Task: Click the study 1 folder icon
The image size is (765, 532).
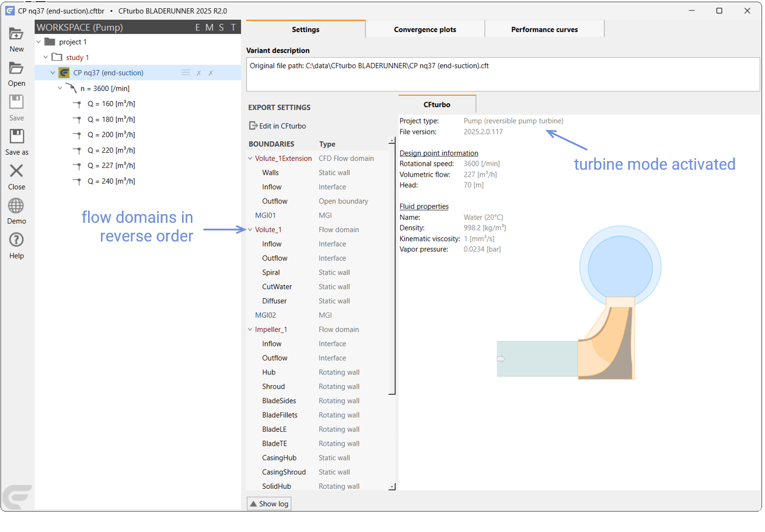Action: pyautogui.click(x=57, y=57)
